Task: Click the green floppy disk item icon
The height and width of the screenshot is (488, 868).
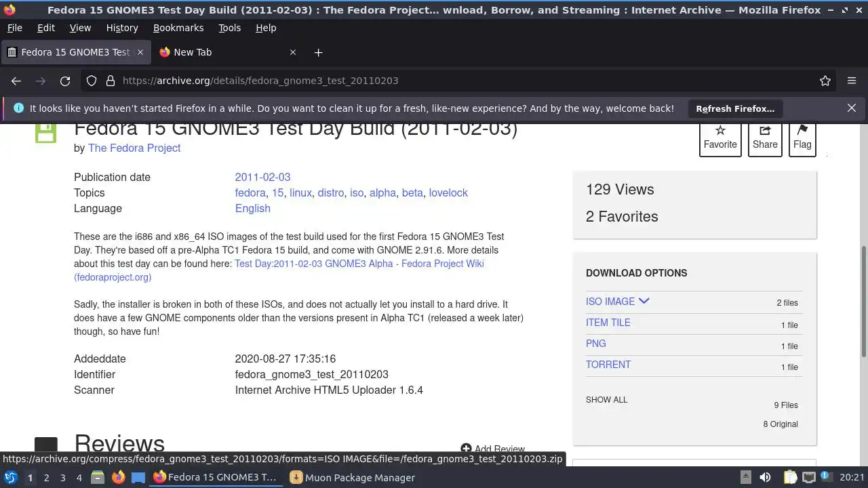Action: click(x=45, y=133)
